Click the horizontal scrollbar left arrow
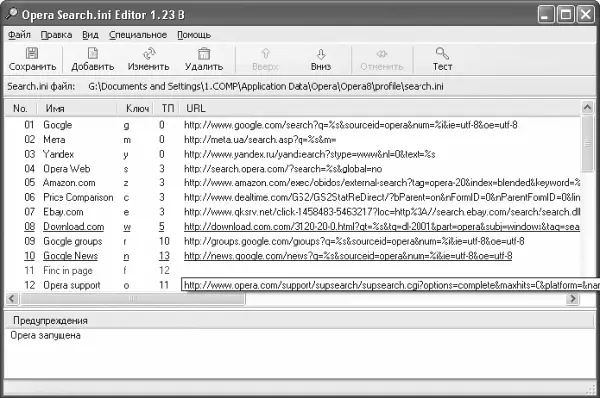Screen dimensions: 600x398 pos(12,298)
